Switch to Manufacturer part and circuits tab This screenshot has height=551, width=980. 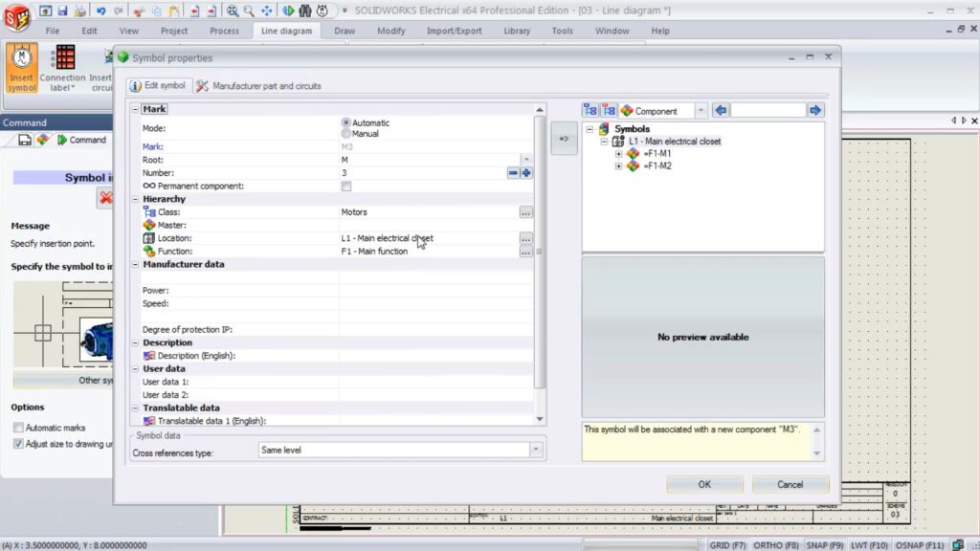pos(259,86)
